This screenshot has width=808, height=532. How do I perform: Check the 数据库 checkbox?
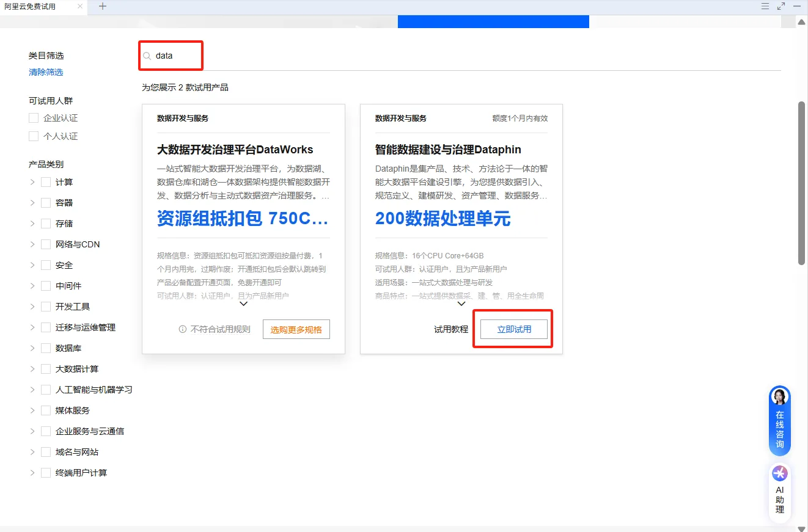pos(46,348)
